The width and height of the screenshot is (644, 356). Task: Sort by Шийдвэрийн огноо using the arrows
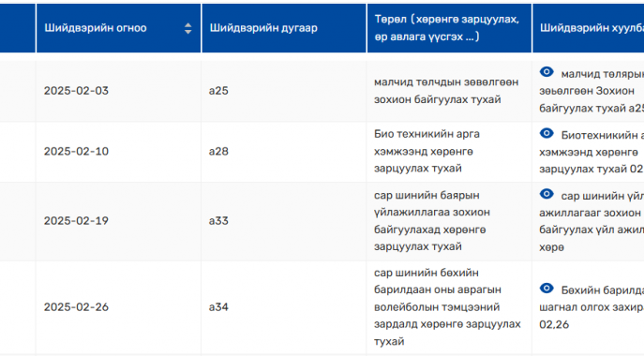pos(187,28)
